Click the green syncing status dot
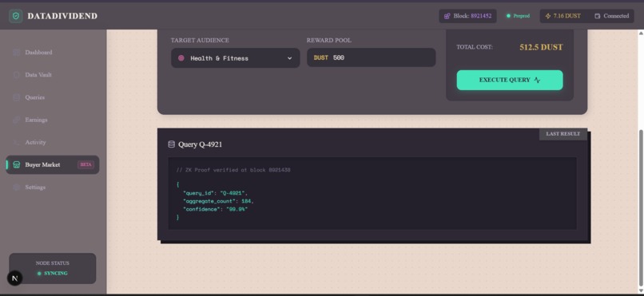644x296 pixels. (x=39, y=274)
